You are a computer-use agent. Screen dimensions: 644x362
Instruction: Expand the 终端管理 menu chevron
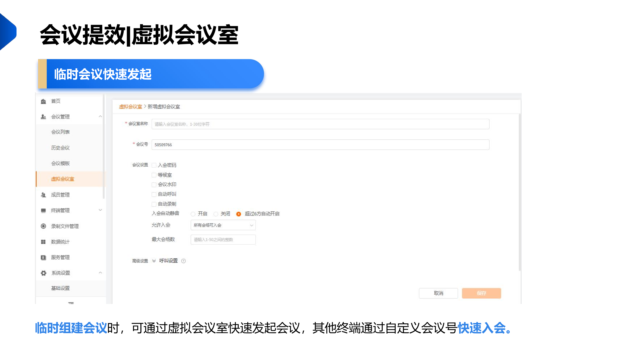(100, 210)
